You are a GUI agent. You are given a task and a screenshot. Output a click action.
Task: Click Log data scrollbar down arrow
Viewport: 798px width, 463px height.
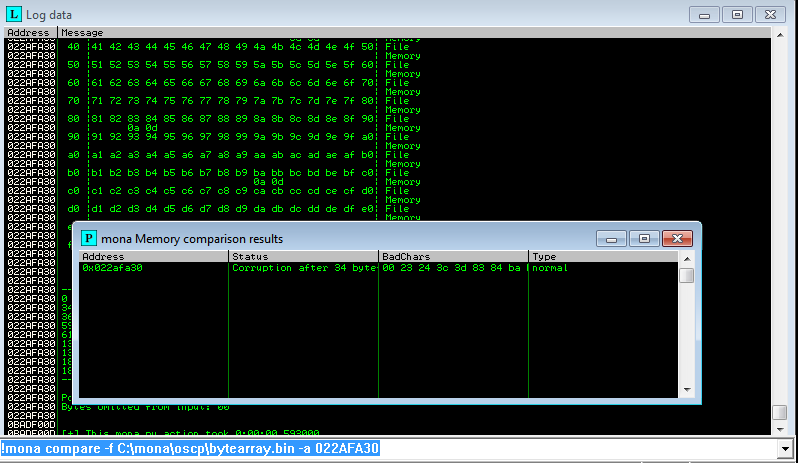tap(780, 429)
